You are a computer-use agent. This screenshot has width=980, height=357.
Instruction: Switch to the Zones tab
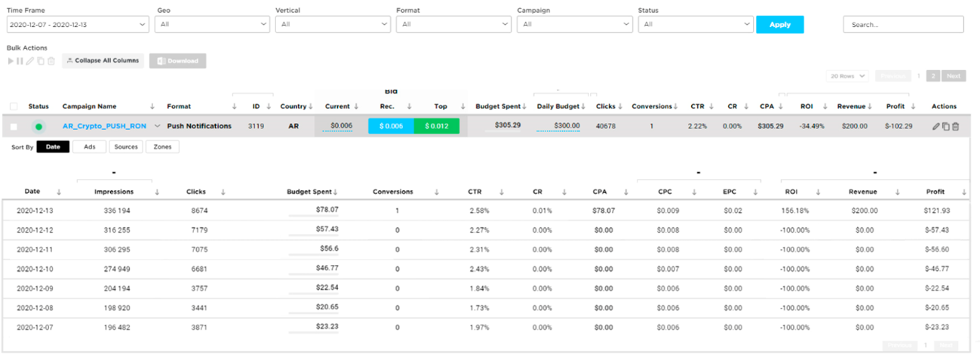coord(162,146)
